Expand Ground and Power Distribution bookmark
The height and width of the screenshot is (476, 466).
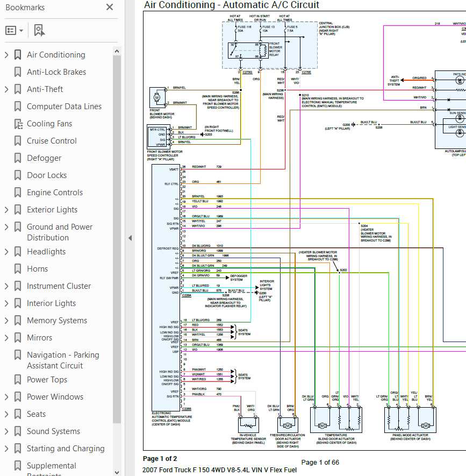point(6,227)
